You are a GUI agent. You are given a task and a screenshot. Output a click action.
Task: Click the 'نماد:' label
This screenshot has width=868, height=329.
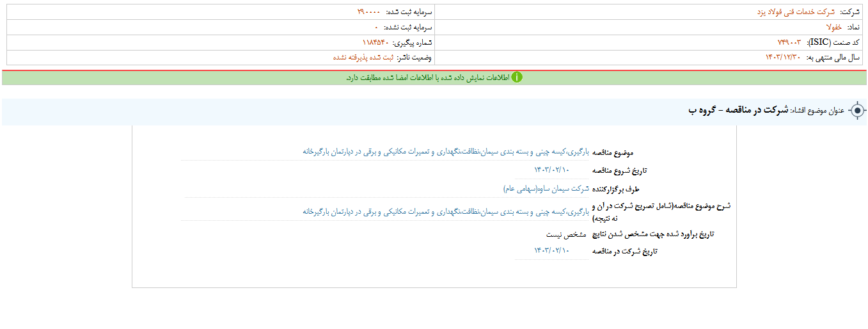click(x=854, y=28)
